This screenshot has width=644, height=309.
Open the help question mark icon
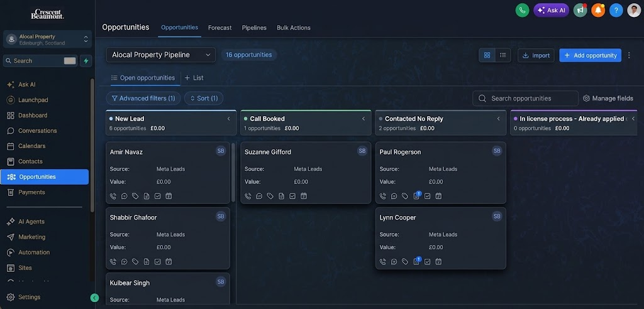tap(616, 10)
